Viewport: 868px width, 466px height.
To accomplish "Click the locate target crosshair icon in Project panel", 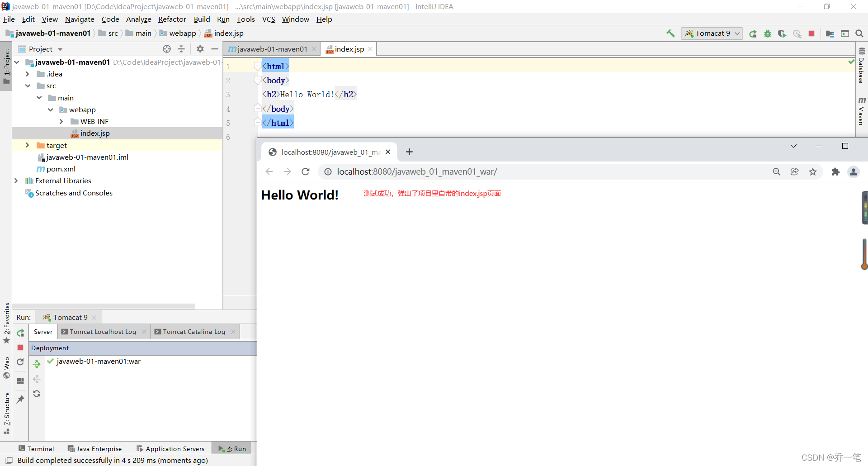I will coord(167,49).
